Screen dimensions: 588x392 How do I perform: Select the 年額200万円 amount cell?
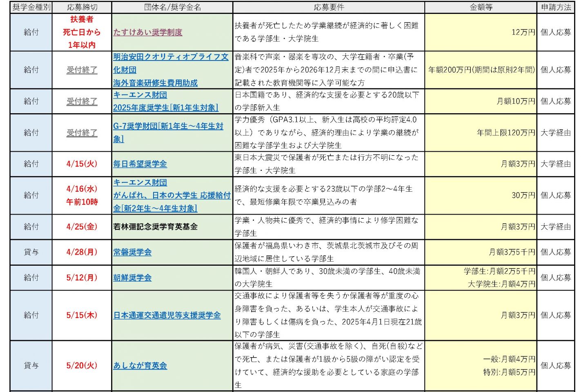(481, 70)
